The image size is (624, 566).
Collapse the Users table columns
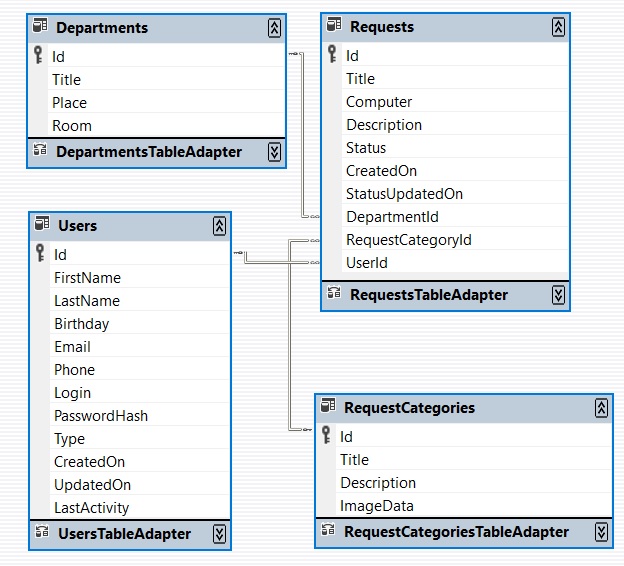[x=219, y=226]
